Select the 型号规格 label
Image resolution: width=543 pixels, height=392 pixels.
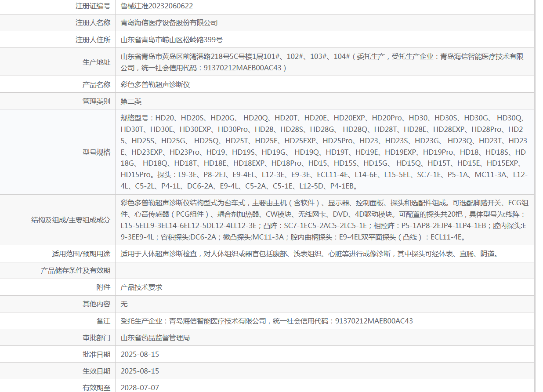[x=97, y=152]
